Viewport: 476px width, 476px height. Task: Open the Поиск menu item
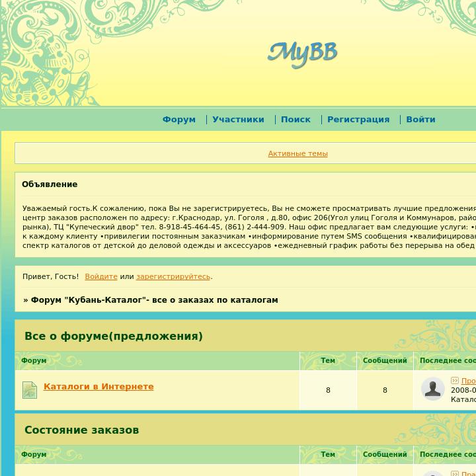[296, 120]
